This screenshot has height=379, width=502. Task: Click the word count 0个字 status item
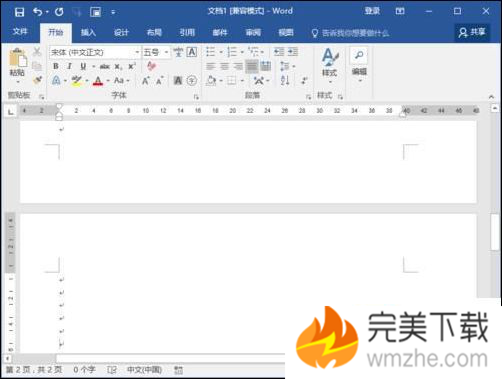[x=84, y=370]
